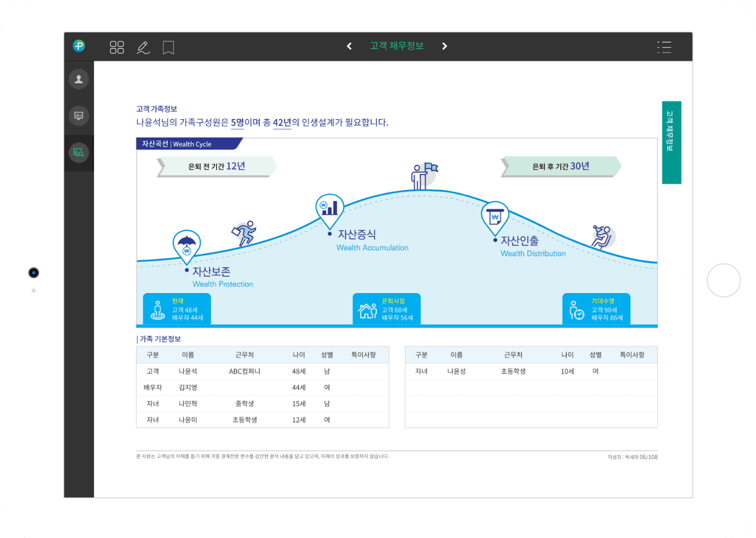Click the name cell 나윤성

[x=457, y=371]
